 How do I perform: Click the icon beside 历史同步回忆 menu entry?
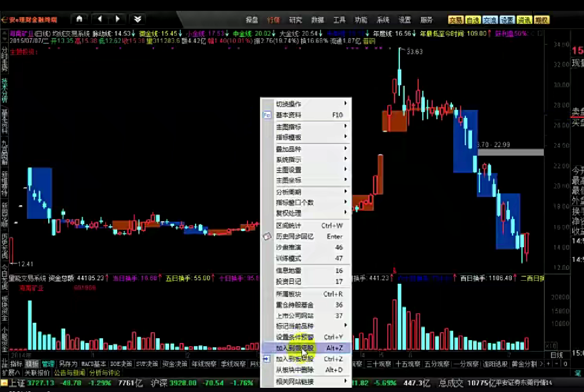tap(267, 236)
